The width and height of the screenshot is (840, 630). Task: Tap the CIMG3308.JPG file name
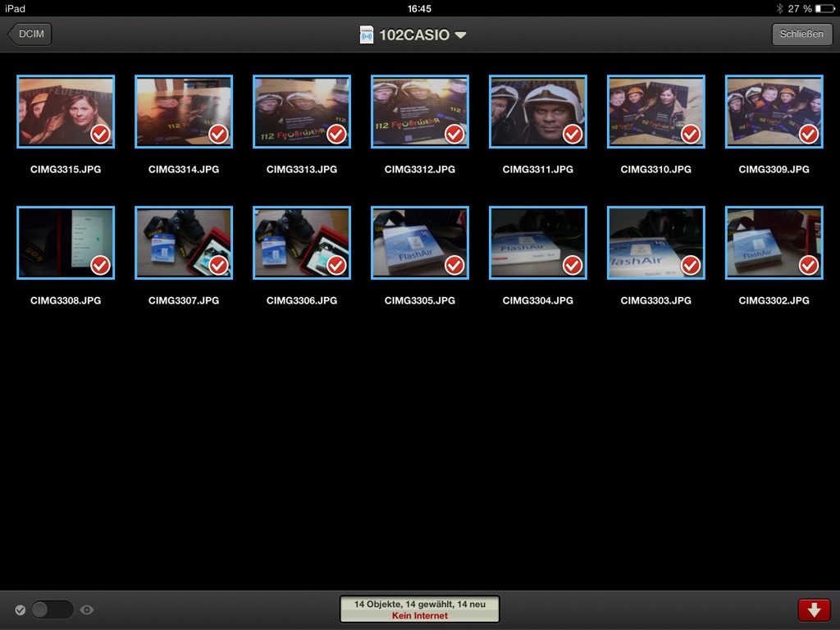(x=66, y=300)
